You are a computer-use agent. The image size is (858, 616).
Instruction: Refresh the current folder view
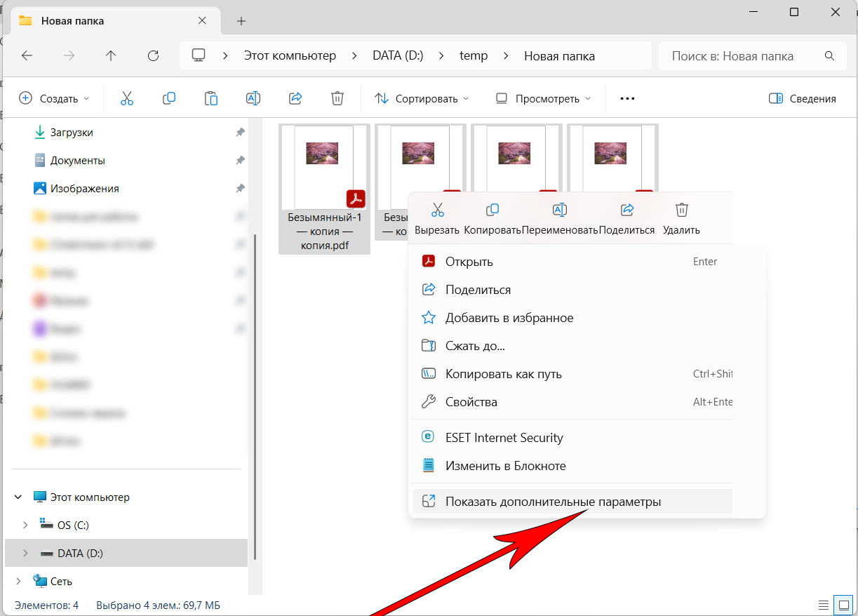point(153,56)
